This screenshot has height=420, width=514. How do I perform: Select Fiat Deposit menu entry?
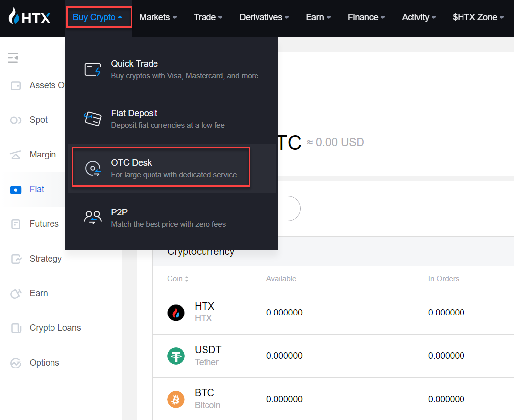tap(172, 119)
